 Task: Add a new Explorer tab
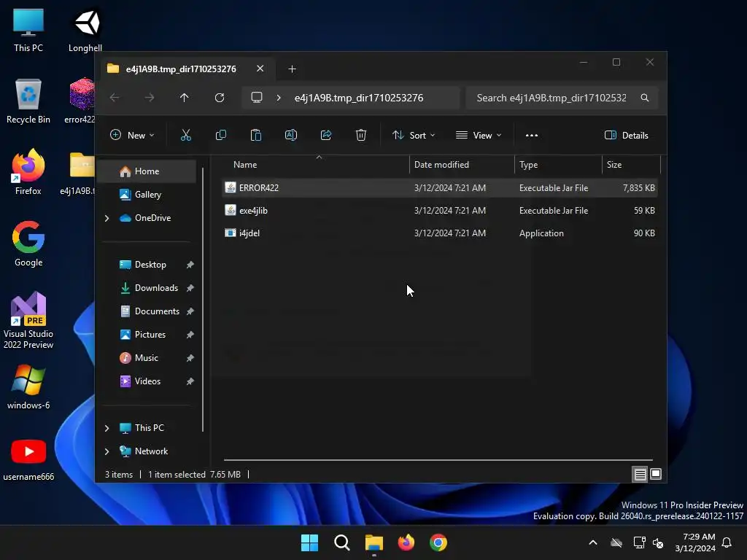[x=292, y=69]
